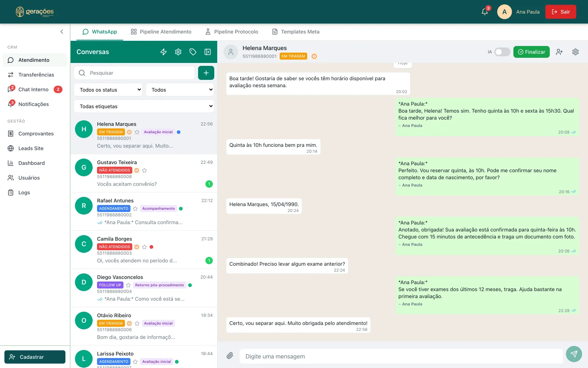
Task: Open Logs in the sidebar
Action: point(35,192)
